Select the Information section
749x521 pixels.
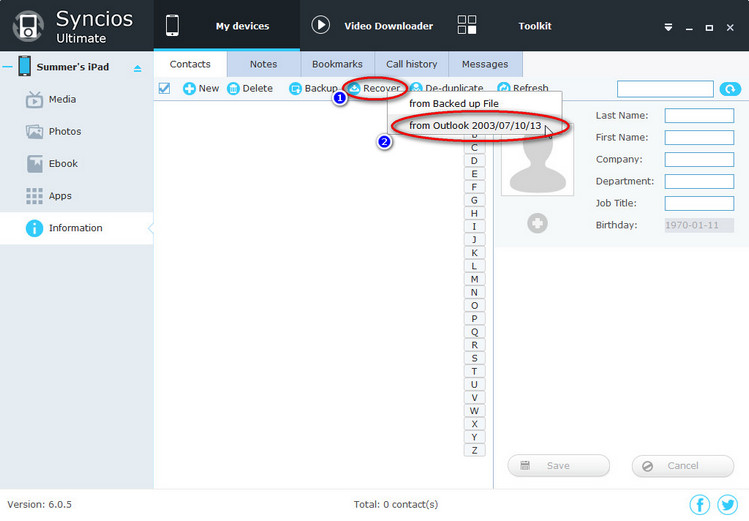point(76,228)
